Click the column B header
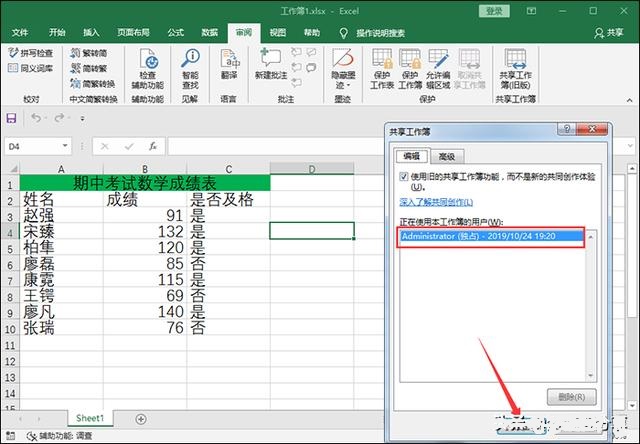The image size is (640, 444). (x=145, y=169)
